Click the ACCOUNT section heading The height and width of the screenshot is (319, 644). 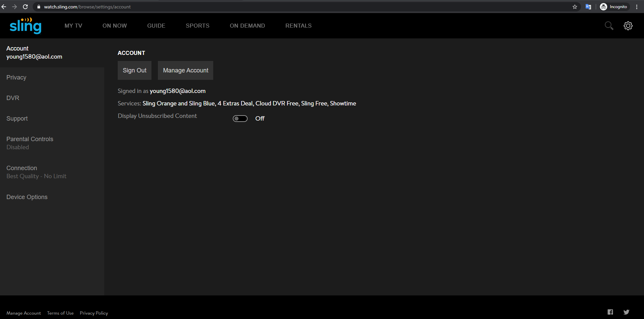pos(131,53)
